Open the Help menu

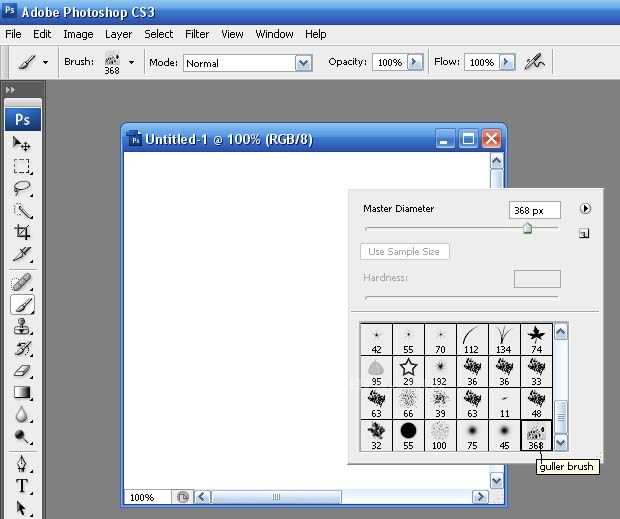[x=316, y=34]
